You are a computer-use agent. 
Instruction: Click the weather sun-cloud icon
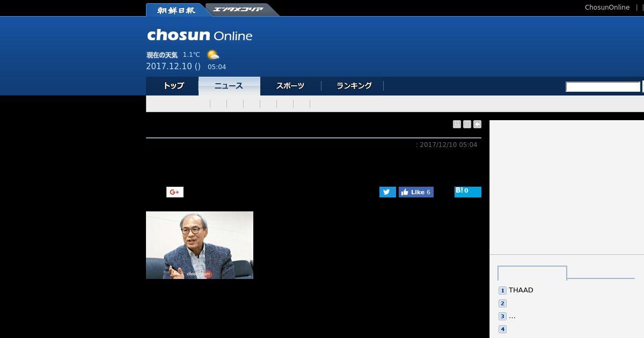[213, 55]
